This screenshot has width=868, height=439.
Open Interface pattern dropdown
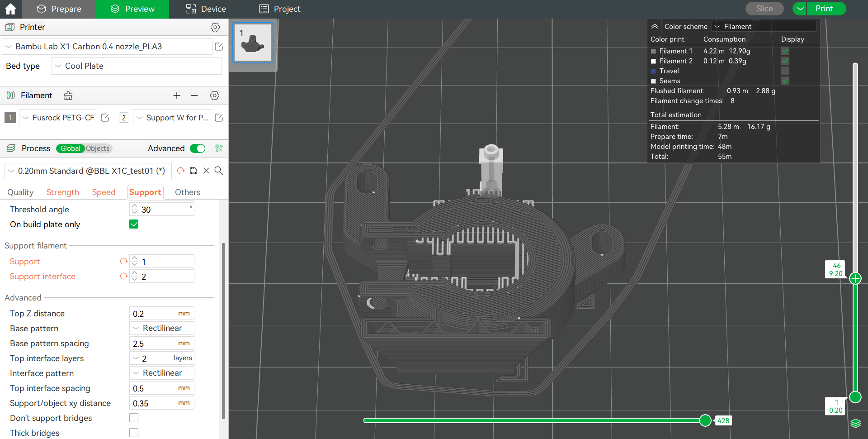(x=162, y=373)
